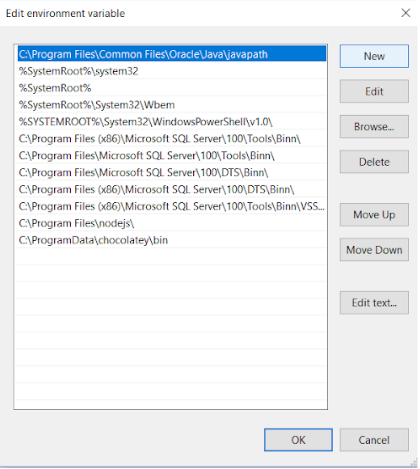The image size is (420, 469).
Task: Select the SQL Server Tools\Binn\VSS entry
Action: point(171,206)
